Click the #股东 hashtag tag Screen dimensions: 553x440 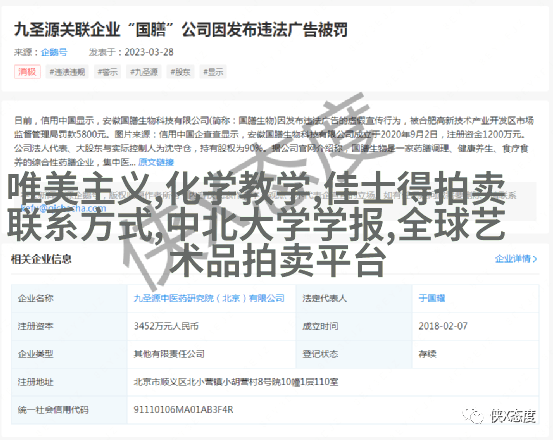(x=180, y=72)
